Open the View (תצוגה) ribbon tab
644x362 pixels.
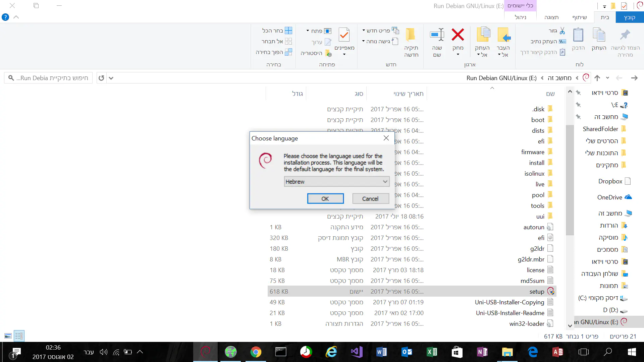(551, 17)
